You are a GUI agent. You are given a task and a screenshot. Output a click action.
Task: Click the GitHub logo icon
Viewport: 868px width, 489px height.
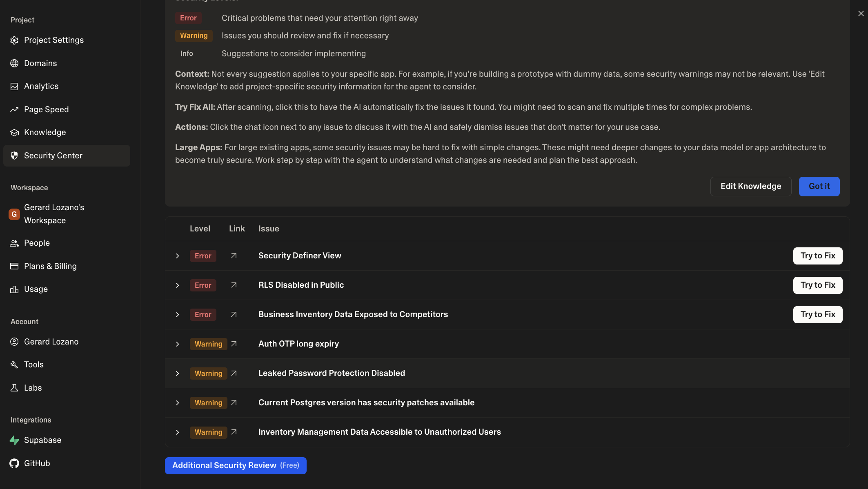[14, 463]
